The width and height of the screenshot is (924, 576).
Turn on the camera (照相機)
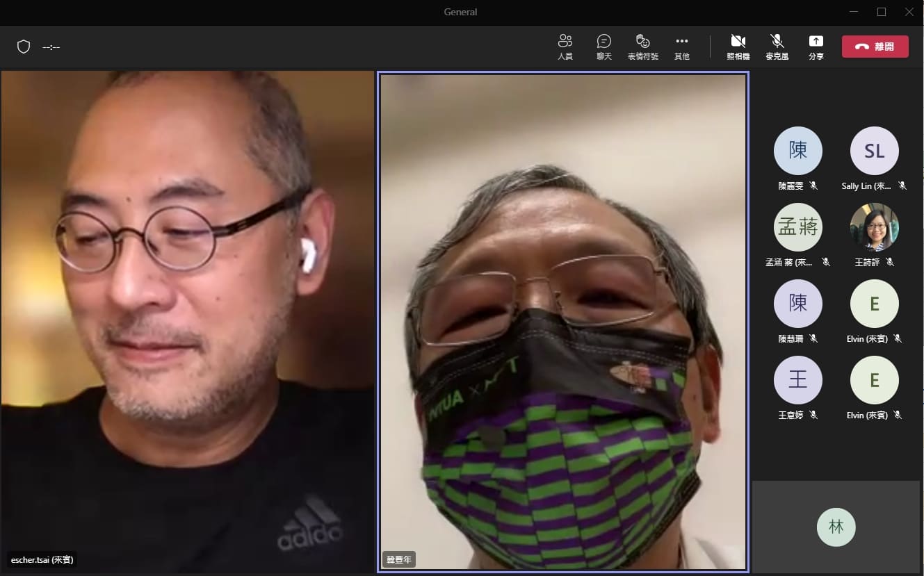click(x=738, y=47)
